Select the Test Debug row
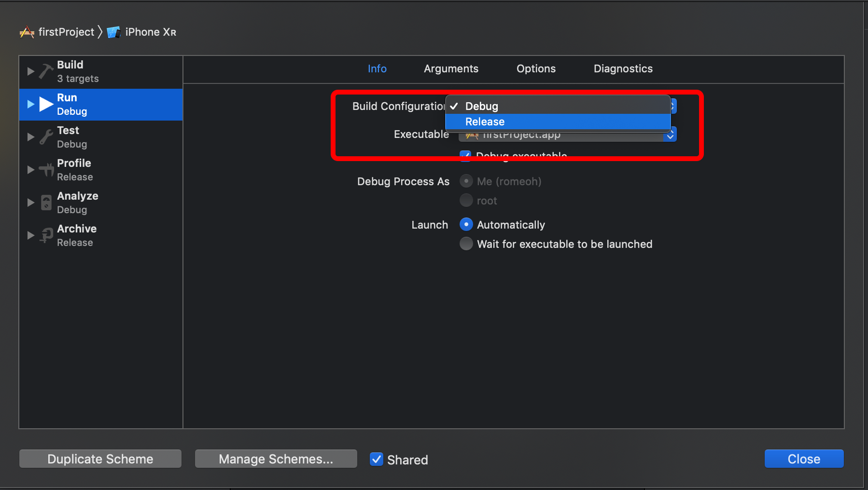868x490 pixels. (101, 137)
